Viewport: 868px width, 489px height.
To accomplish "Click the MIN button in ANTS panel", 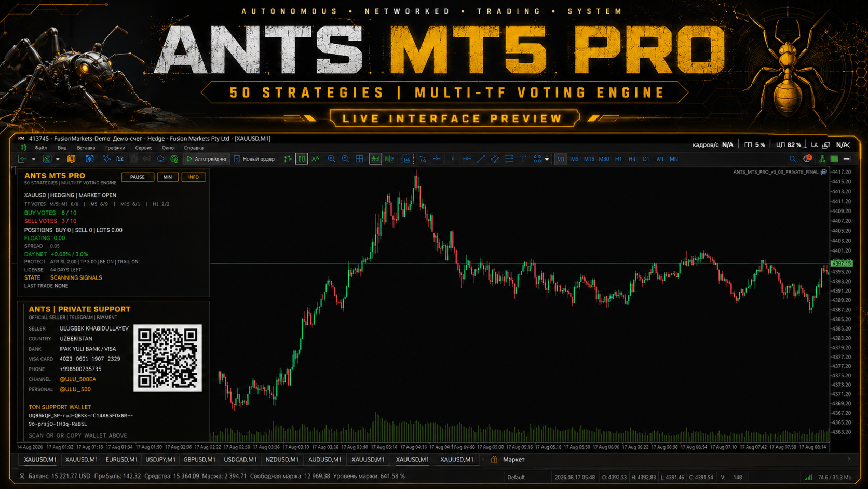I will (x=168, y=177).
